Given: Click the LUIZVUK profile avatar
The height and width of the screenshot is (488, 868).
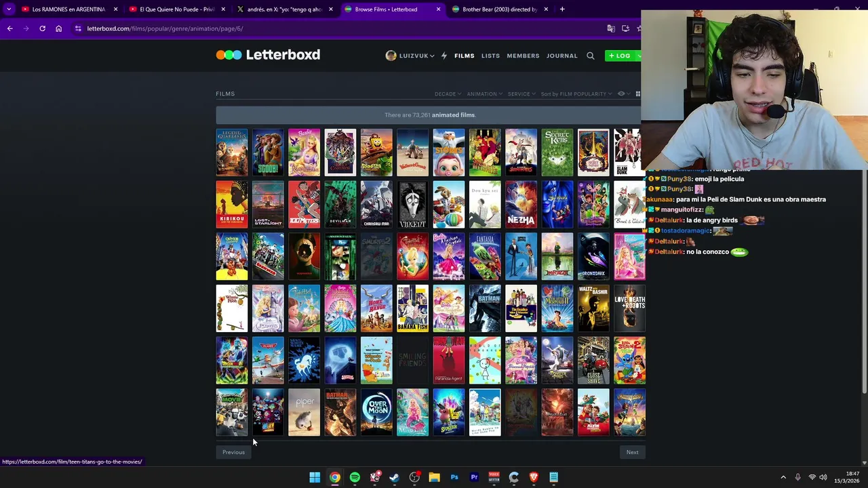Looking at the screenshot, I should click(391, 56).
